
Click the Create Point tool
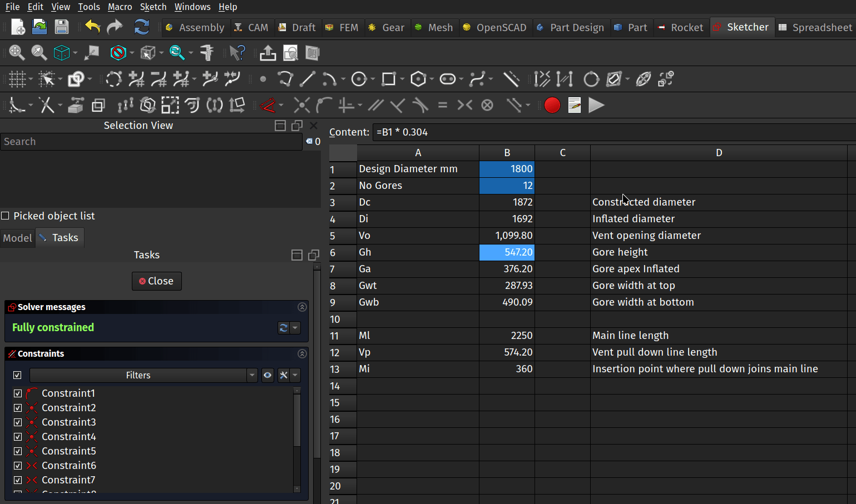[x=263, y=79]
